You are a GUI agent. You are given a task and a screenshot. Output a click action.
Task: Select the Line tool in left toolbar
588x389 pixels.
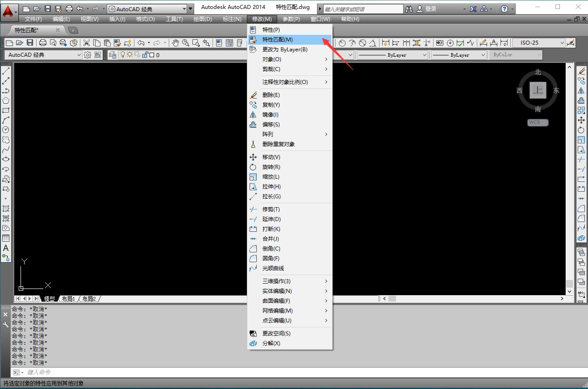click(x=6, y=71)
